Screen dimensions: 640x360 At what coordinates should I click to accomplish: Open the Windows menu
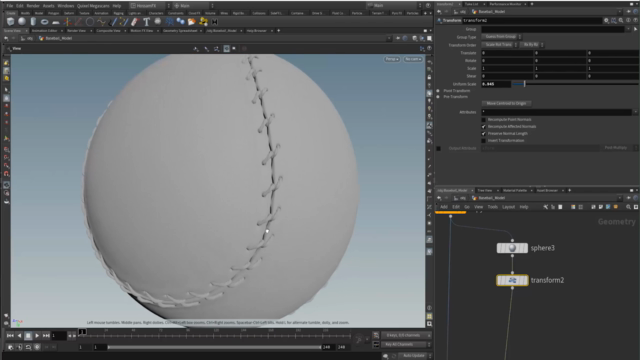(65, 6)
